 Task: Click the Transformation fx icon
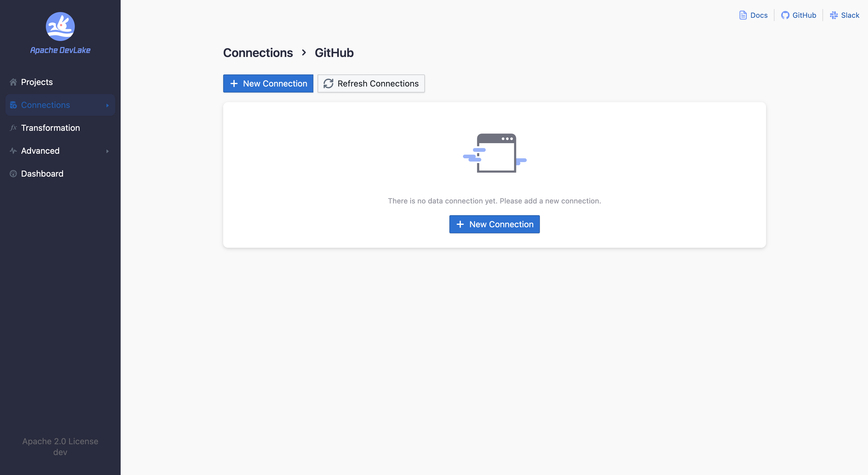[x=13, y=128]
